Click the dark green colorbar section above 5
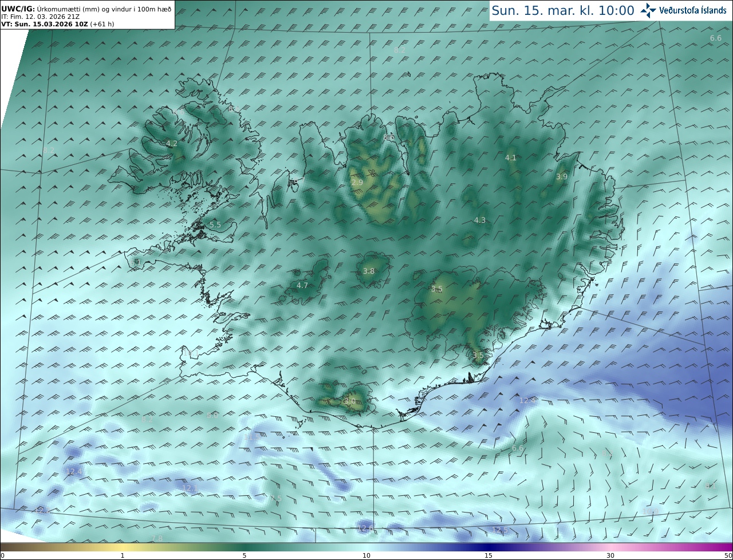Screen dimensions: 733x560 [x=245, y=547]
